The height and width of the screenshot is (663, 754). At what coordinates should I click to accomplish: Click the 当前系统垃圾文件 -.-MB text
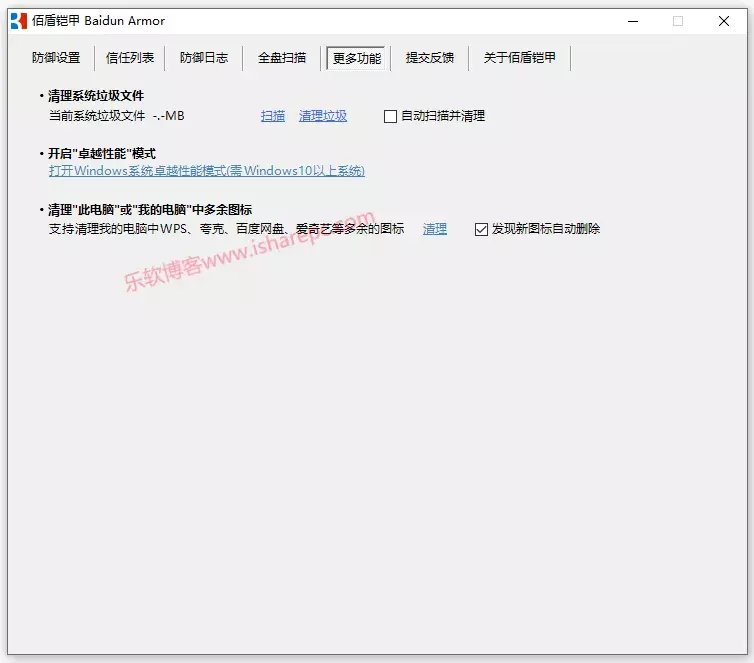point(116,116)
